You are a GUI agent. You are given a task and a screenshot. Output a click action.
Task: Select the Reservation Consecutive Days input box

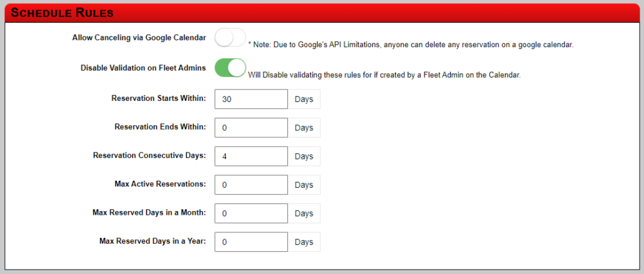point(252,156)
